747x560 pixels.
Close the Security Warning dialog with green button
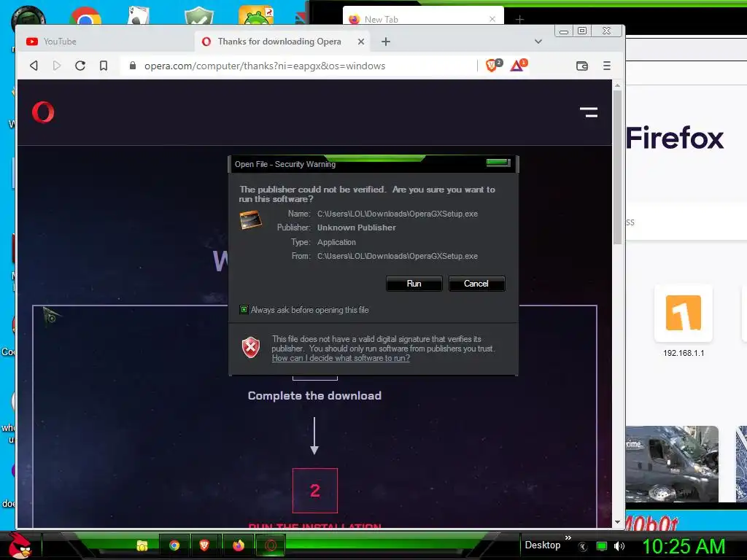[x=498, y=163]
